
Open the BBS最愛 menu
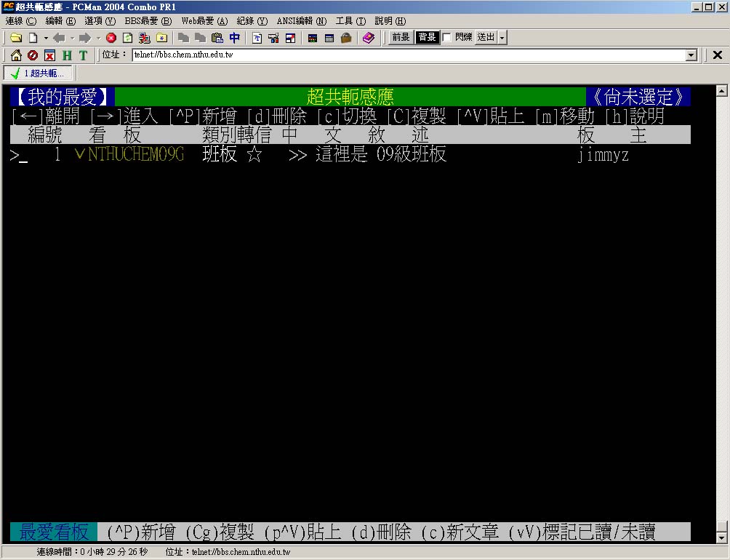pyautogui.click(x=148, y=21)
